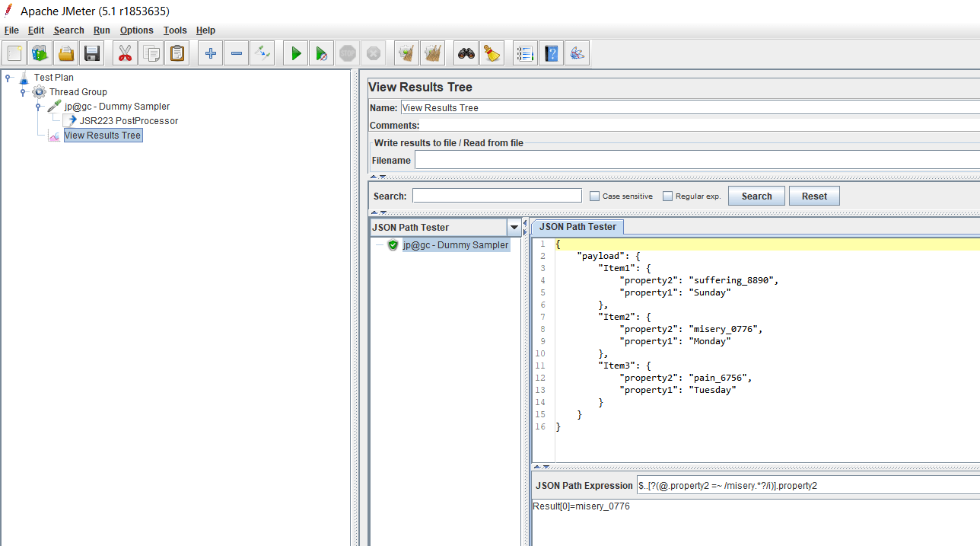Open the Options menu
Viewport: 980px width, 546px height.
pos(136,30)
